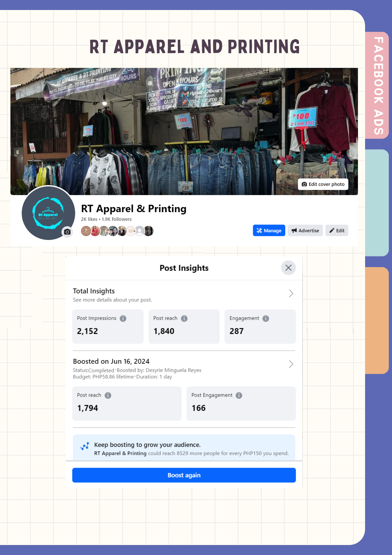Viewport: 392px width, 555px height.
Task: Click the Total Insights heading
Action: (x=94, y=291)
